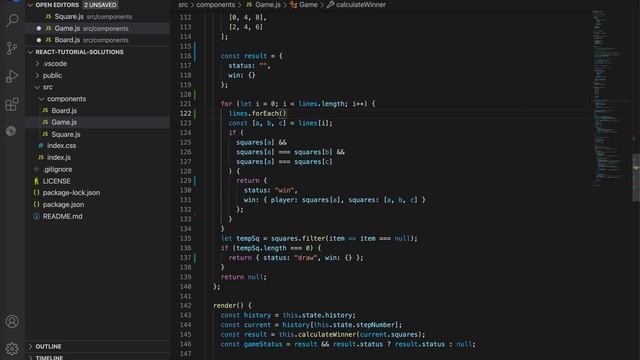Open the Manage gear icon

12,348
